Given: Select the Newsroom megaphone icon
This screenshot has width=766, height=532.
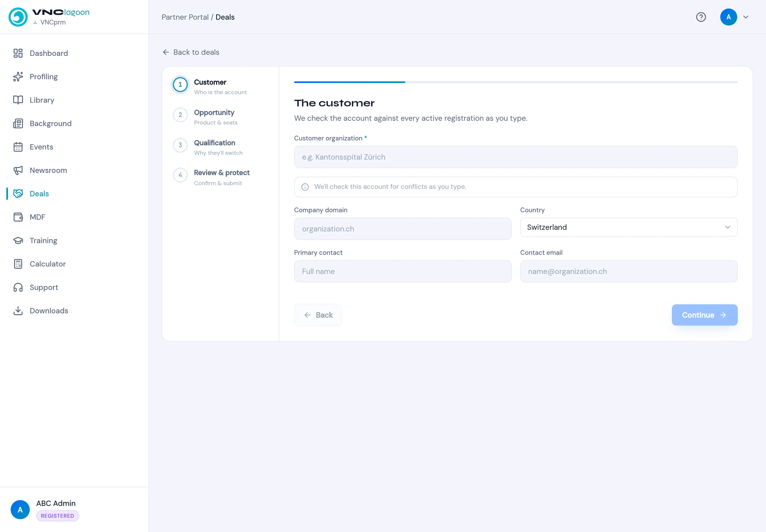Looking at the screenshot, I should coord(18,170).
